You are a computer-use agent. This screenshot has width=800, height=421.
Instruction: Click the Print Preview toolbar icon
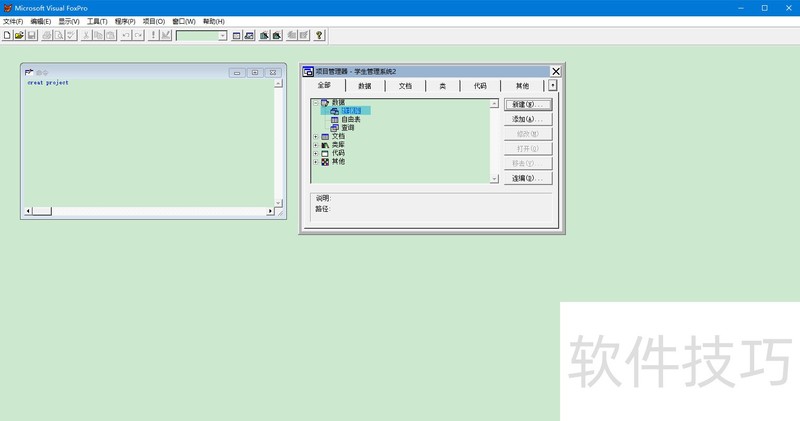59,35
